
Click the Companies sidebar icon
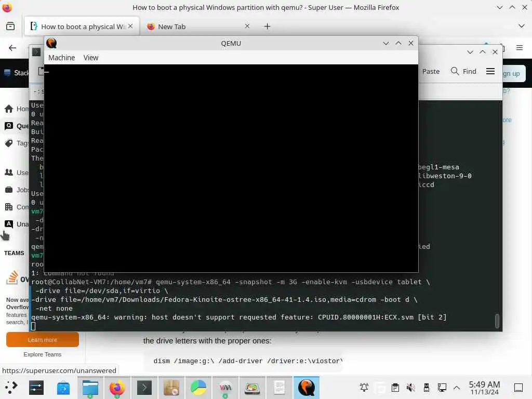[9, 207]
